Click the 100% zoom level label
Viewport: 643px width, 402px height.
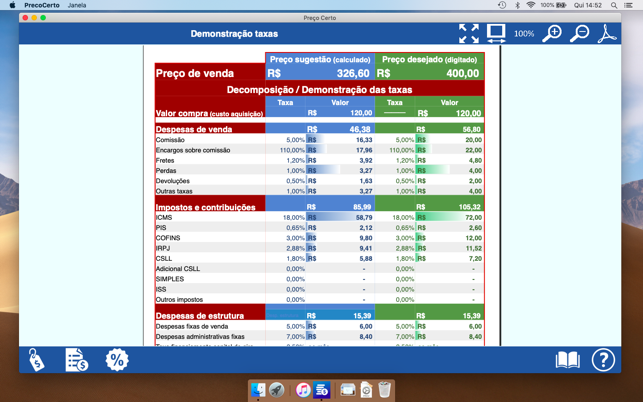(524, 34)
